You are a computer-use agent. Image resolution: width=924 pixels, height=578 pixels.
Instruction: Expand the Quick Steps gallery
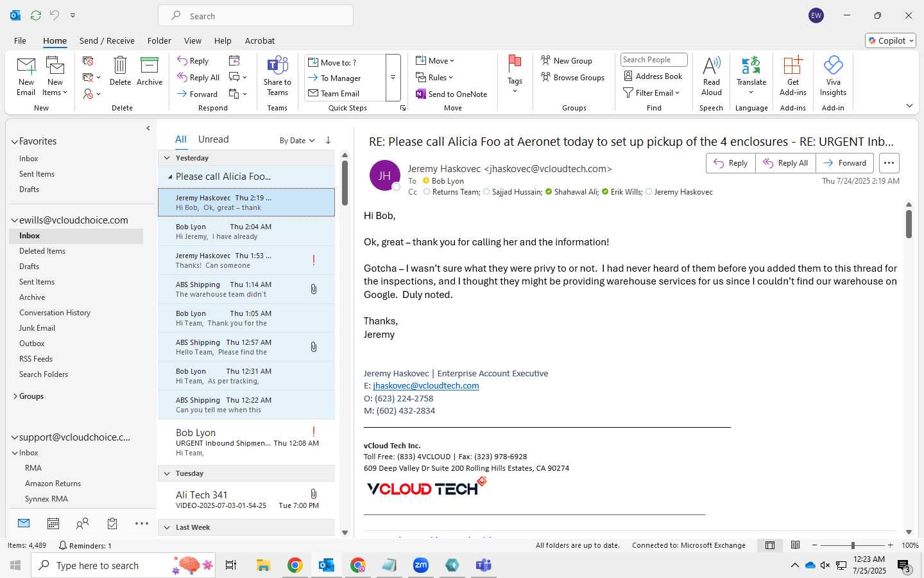click(393, 78)
